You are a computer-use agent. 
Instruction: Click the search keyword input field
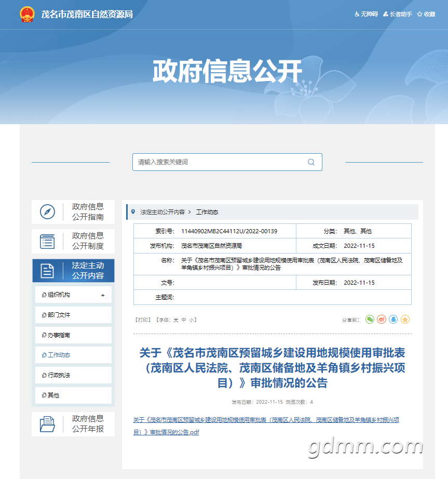[218, 162]
